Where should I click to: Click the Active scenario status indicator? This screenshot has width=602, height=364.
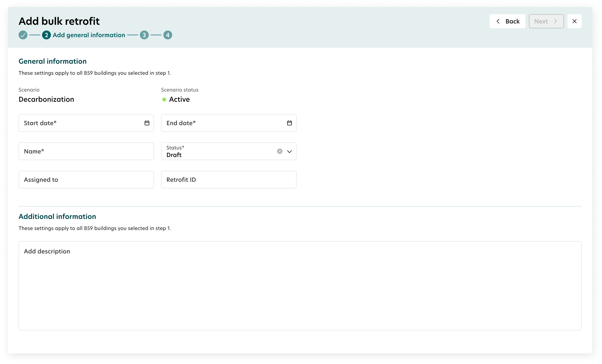coord(176,99)
